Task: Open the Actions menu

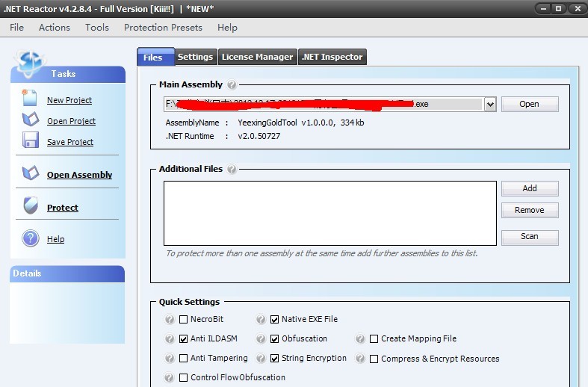Action: (55, 28)
